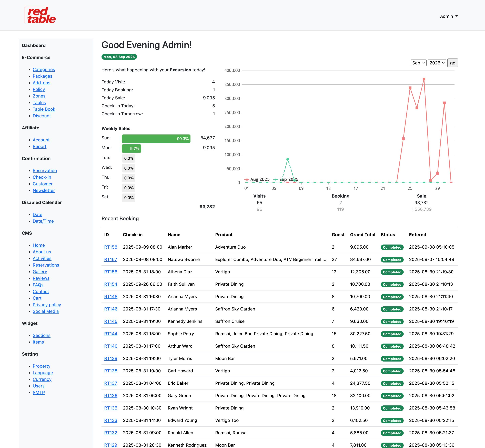
Task: Select Dashboard in the sidebar
Action: point(34,45)
